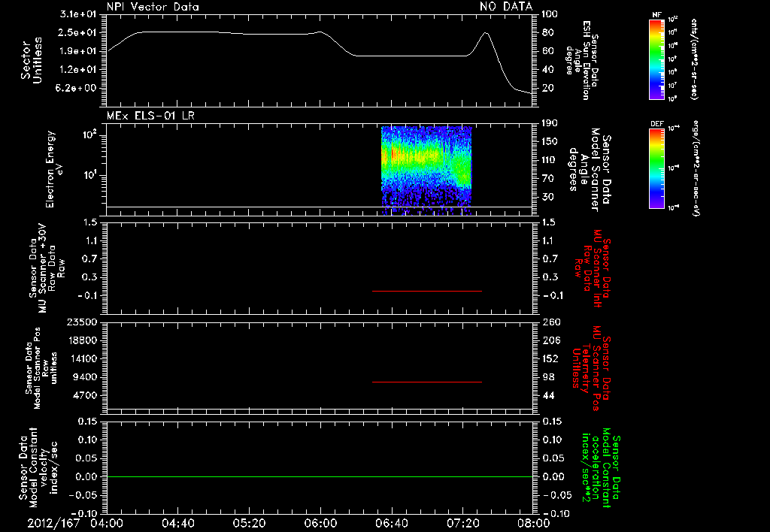Click the "06:40" time axis label
Viewport: 770px width, 532px height.
(391, 523)
